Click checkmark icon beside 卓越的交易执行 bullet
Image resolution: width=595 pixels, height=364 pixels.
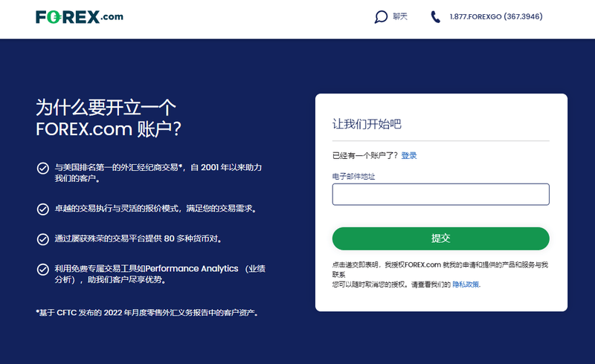coord(43,209)
